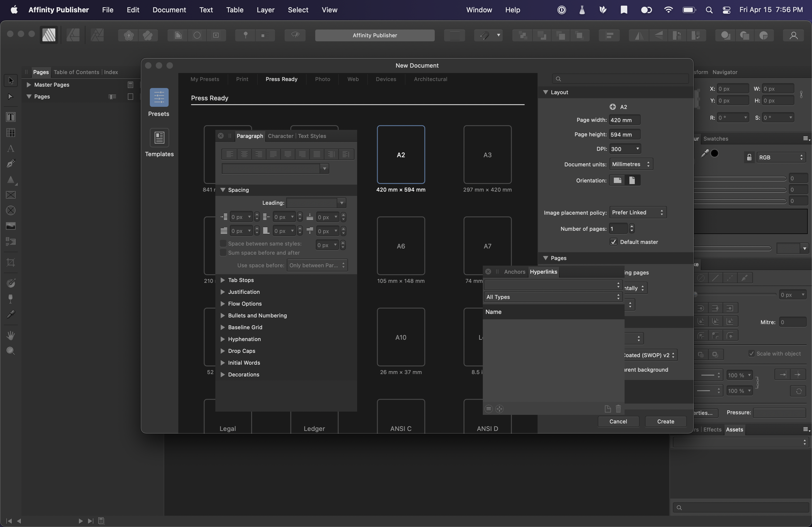Select the Transparency tool
Screen dimensions: 812x527
pyautogui.click(x=10, y=299)
